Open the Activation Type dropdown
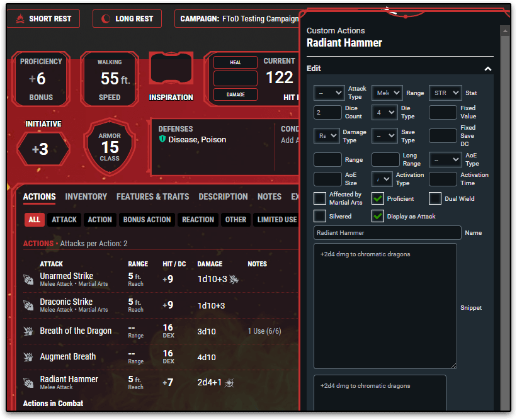 point(382,179)
